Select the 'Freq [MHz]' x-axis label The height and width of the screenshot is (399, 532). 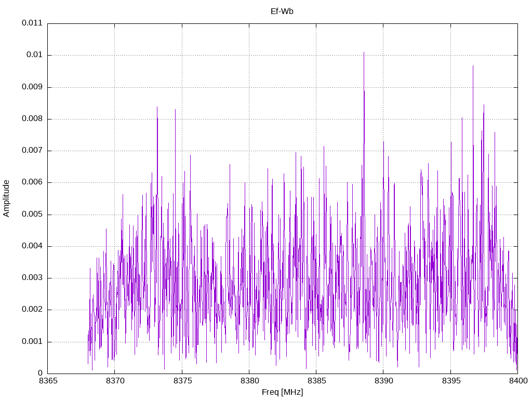pos(282,392)
